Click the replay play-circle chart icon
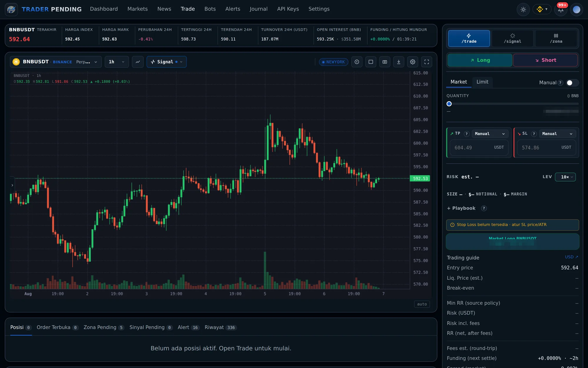Screen dimensions: 588x368 pyautogui.click(x=357, y=62)
